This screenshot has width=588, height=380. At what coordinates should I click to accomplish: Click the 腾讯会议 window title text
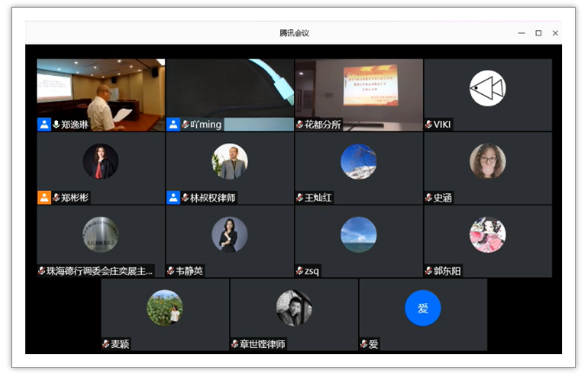coord(294,33)
